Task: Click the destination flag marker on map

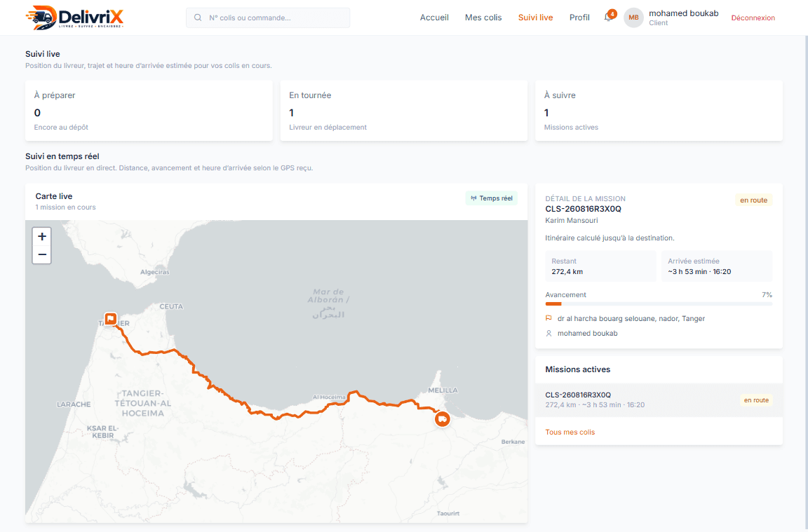Action: coord(110,319)
